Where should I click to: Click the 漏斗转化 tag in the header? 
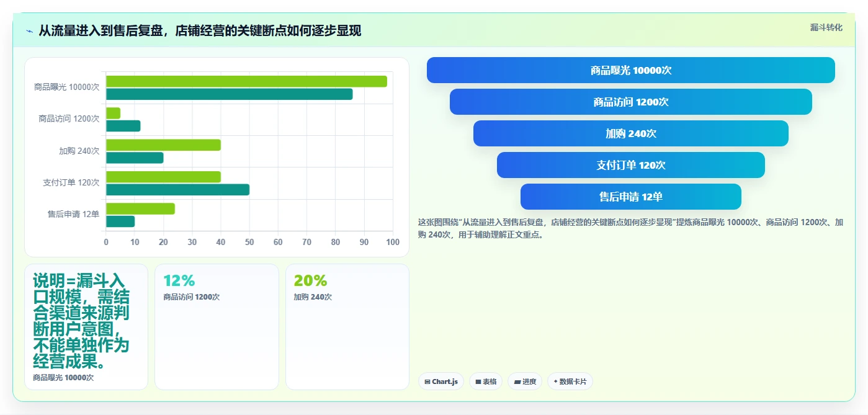point(826,27)
